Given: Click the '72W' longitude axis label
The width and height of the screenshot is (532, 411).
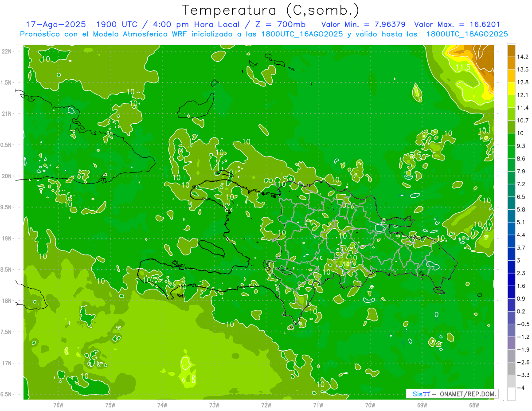Looking at the screenshot, I should click(x=266, y=405).
